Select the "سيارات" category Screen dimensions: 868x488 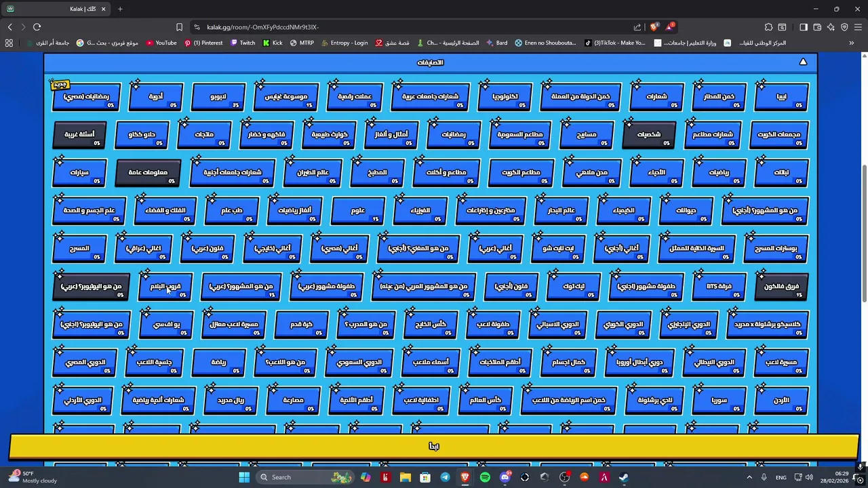click(x=79, y=172)
